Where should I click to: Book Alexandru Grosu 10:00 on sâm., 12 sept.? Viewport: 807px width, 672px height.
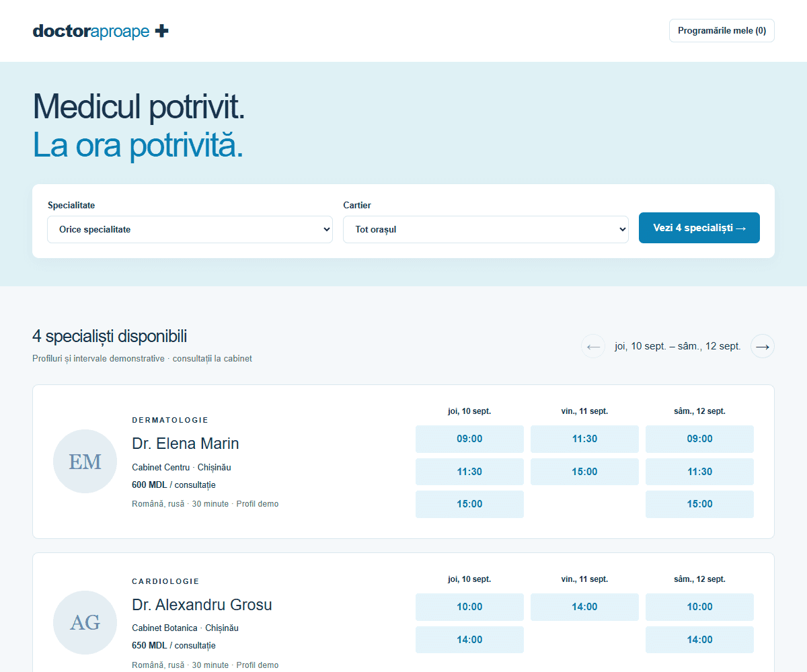pos(699,607)
